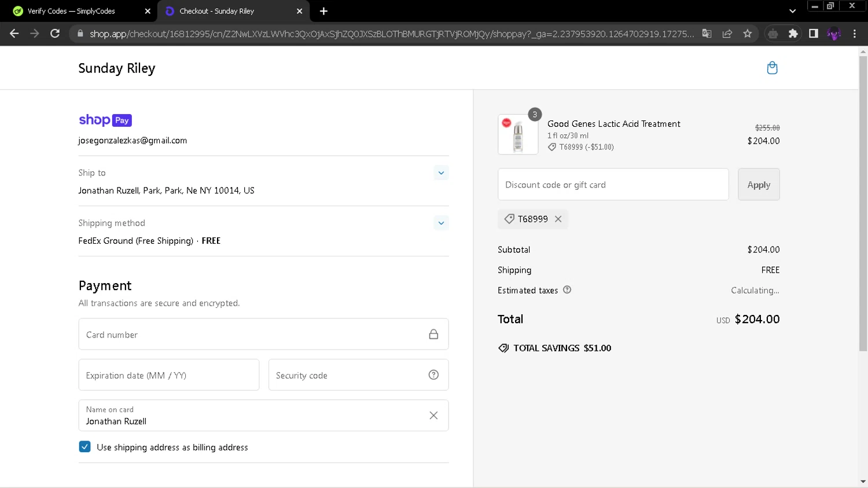Close the Checkout - Sunday Riley tab
Image resolution: width=868 pixels, height=488 pixels.
click(x=299, y=11)
